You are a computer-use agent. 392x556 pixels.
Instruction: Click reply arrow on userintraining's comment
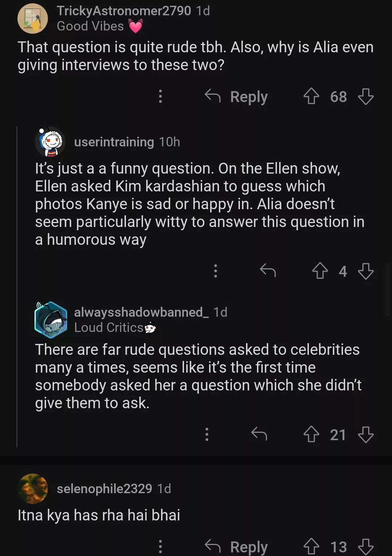pyautogui.click(x=268, y=271)
